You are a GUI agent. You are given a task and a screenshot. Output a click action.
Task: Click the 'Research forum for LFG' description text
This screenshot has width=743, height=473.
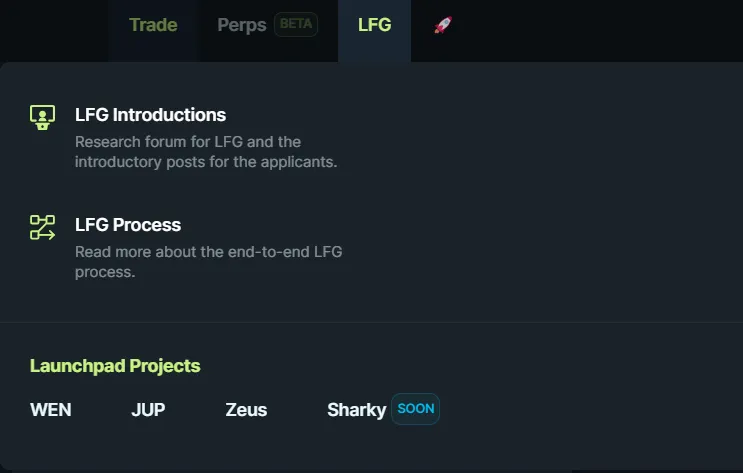(206, 152)
